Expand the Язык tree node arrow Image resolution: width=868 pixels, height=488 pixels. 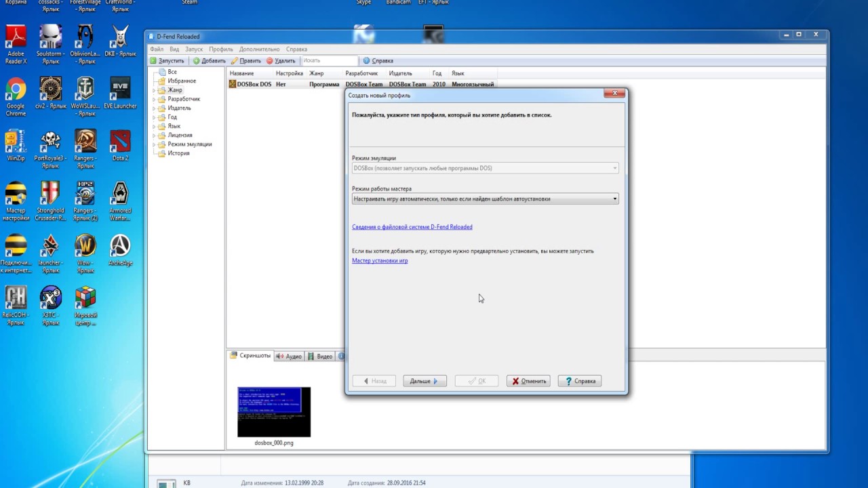[154, 126]
